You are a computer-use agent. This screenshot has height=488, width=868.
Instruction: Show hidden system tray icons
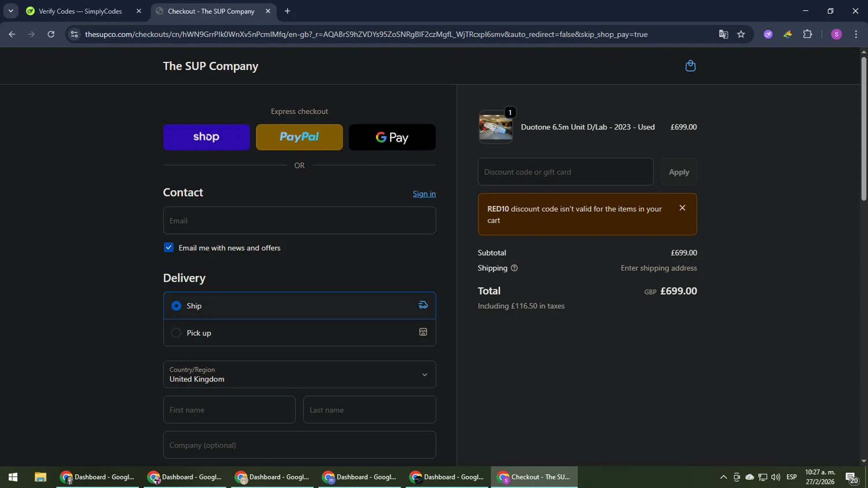pyautogui.click(x=723, y=477)
